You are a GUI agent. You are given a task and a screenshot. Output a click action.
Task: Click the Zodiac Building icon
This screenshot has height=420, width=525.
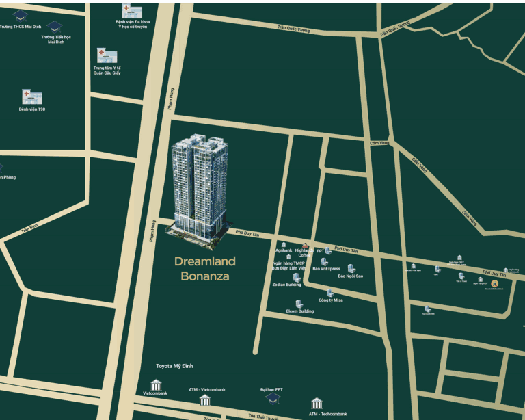(297, 278)
